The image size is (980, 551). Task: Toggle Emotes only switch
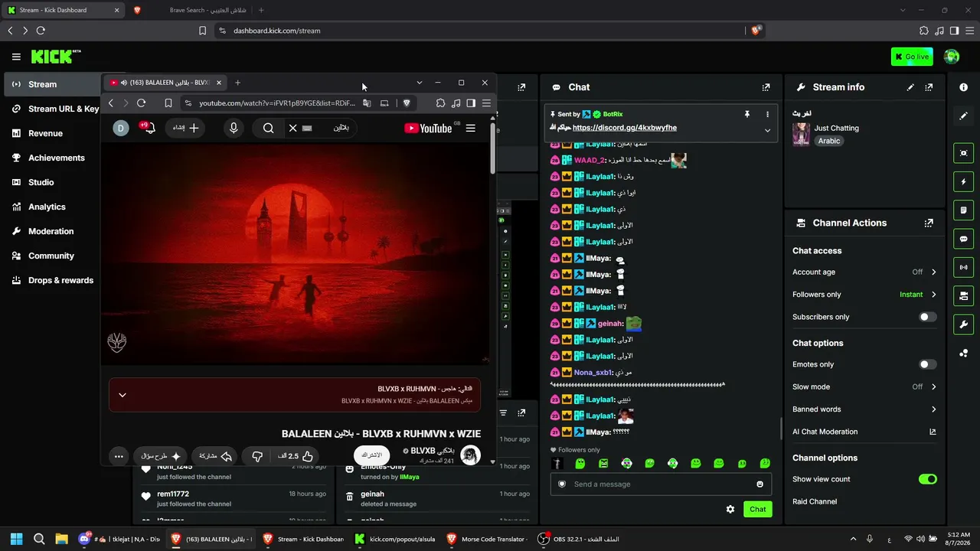pos(927,364)
